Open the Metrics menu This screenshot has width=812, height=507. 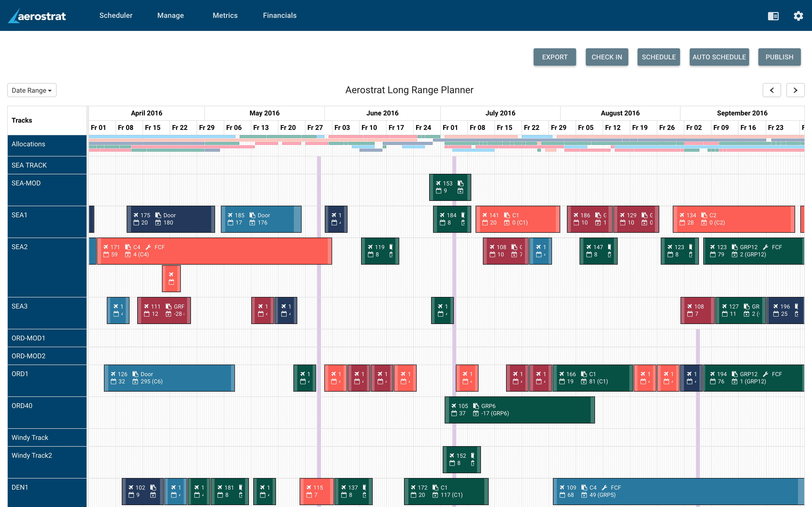point(225,15)
